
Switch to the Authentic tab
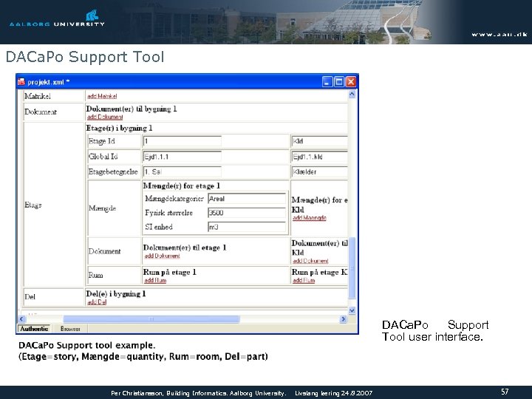click(34, 329)
